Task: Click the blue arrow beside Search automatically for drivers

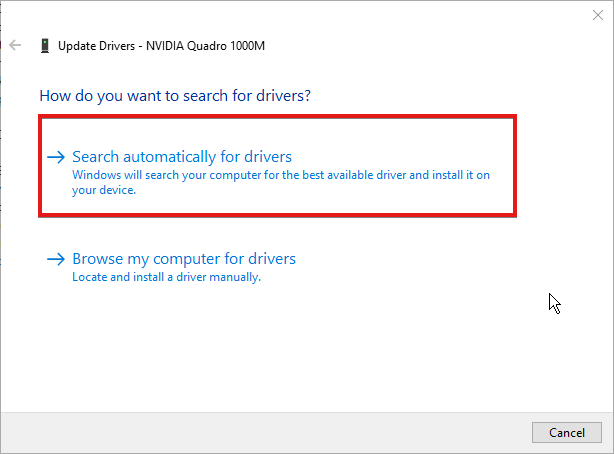Action: click(x=56, y=157)
